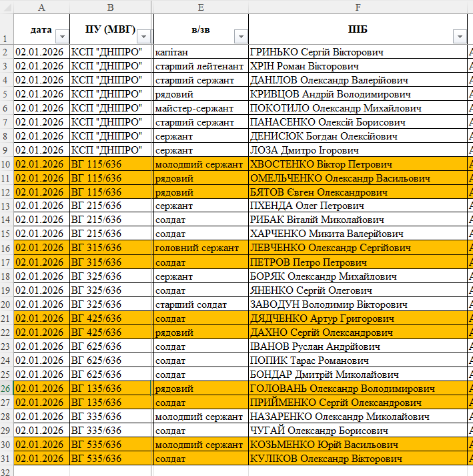Select ВГ 325/636 cell in row 18
Viewport: 473px width, 476px height.
tap(111, 276)
